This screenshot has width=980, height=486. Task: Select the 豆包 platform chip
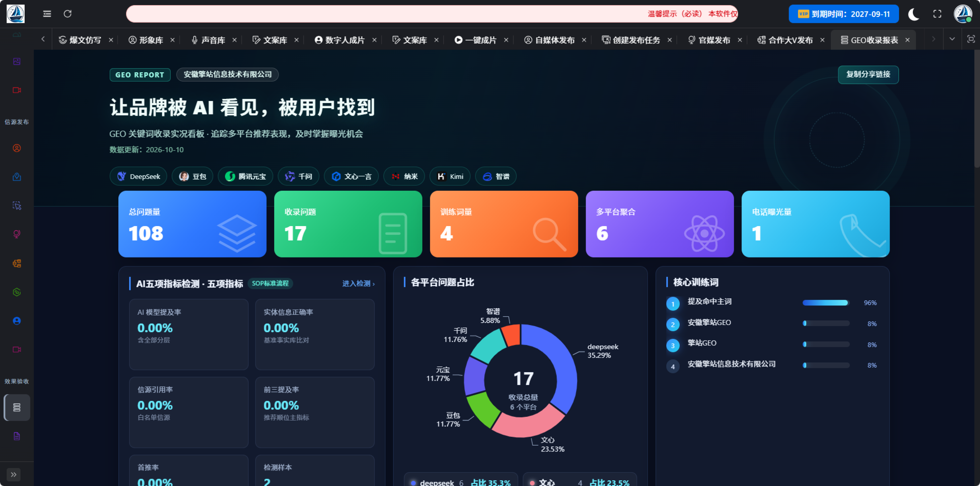click(193, 177)
